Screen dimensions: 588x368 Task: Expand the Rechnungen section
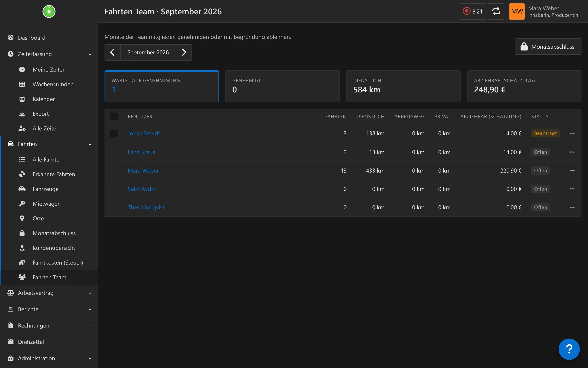coord(49,326)
